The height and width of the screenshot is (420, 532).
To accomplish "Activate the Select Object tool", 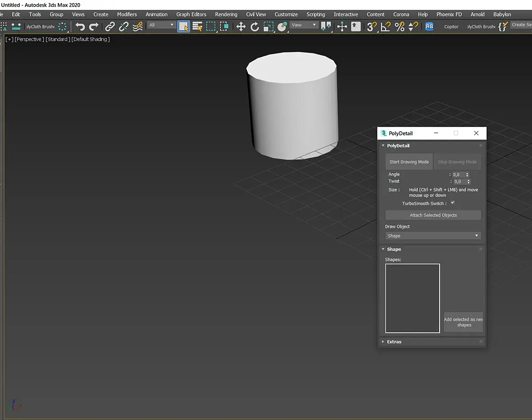I will point(183,27).
